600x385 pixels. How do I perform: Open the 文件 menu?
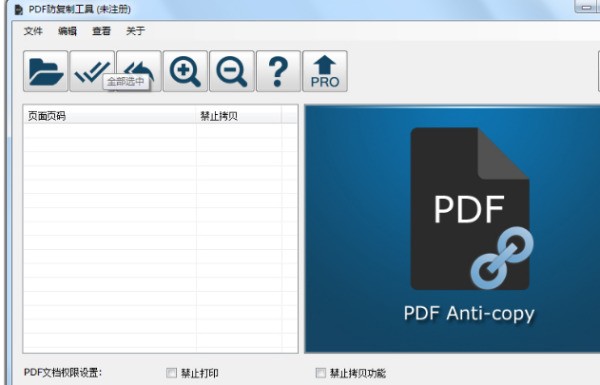33,31
